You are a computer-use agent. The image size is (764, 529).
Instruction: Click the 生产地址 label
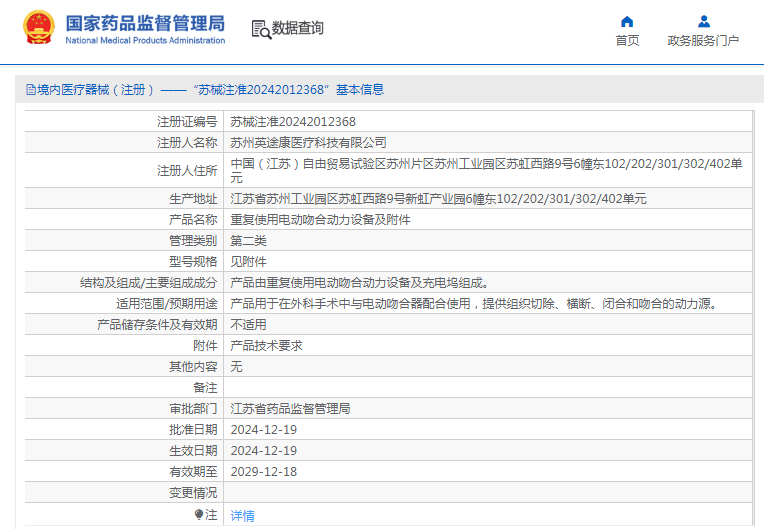point(193,198)
